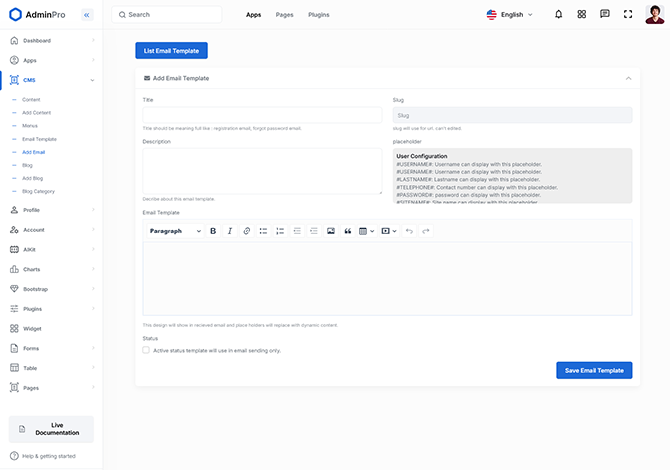Viewport: 670px width, 470px height.
Task: Open the Plugins top menu
Action: click(x=318, y=15)
